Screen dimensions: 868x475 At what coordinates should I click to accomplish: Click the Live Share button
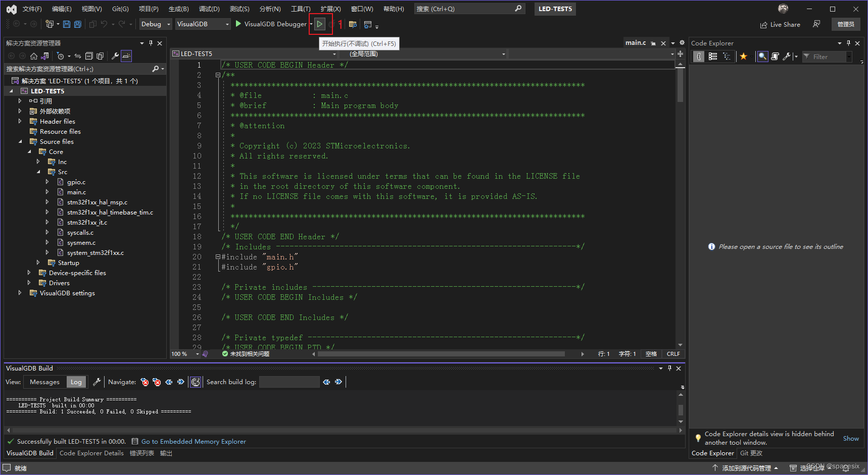point(781,24)
